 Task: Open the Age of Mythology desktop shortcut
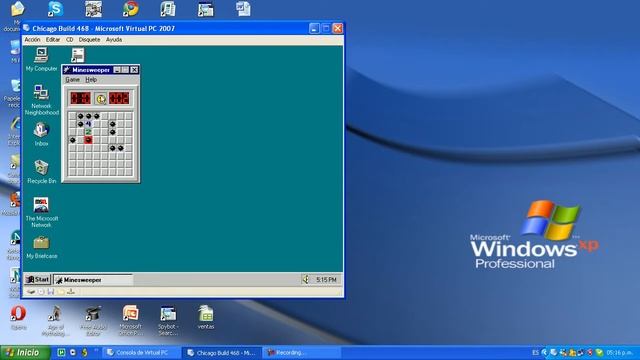pyautogui.click(x=56, y=321)
